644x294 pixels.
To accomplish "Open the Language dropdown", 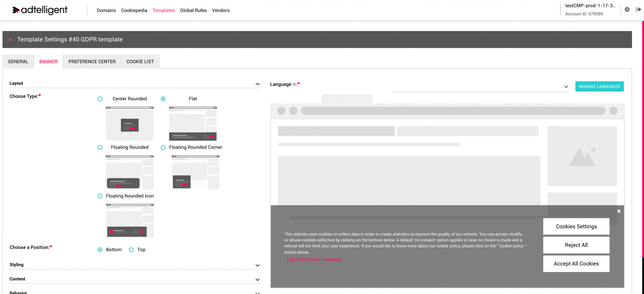I will 566,86.
